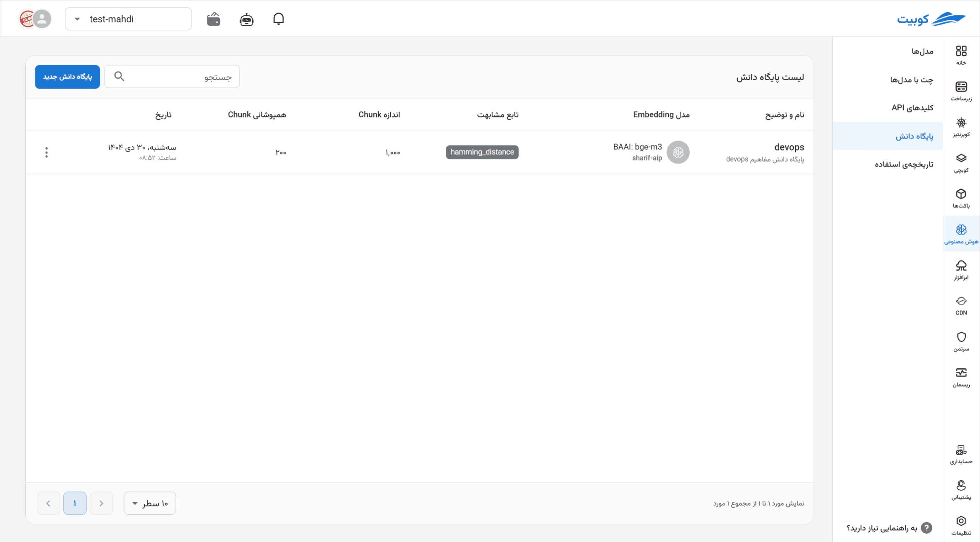
Task: Open the user profile avatar
Action: (41, 19)
